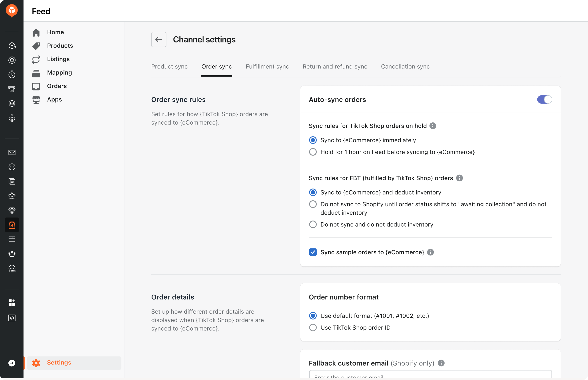Click the star icon in left rail
The height and width of the screenshot is (380, 588).
[12, 196]
